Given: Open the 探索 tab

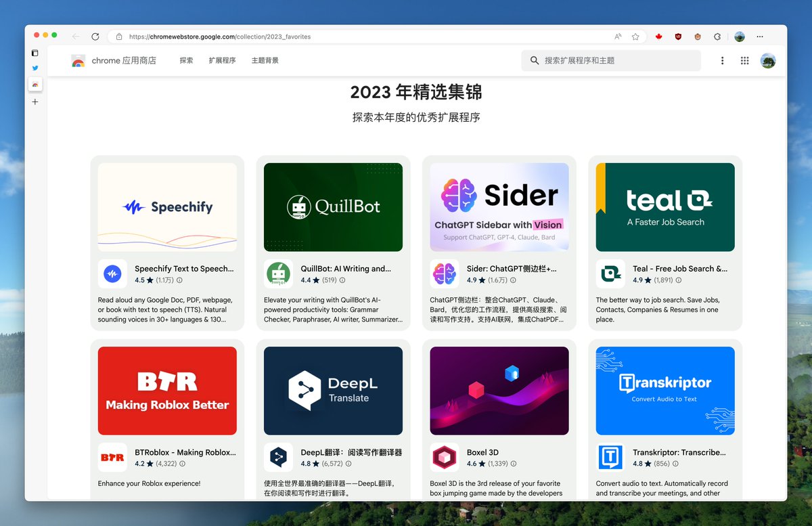Looking at the screenshot, I should point(186,60).
